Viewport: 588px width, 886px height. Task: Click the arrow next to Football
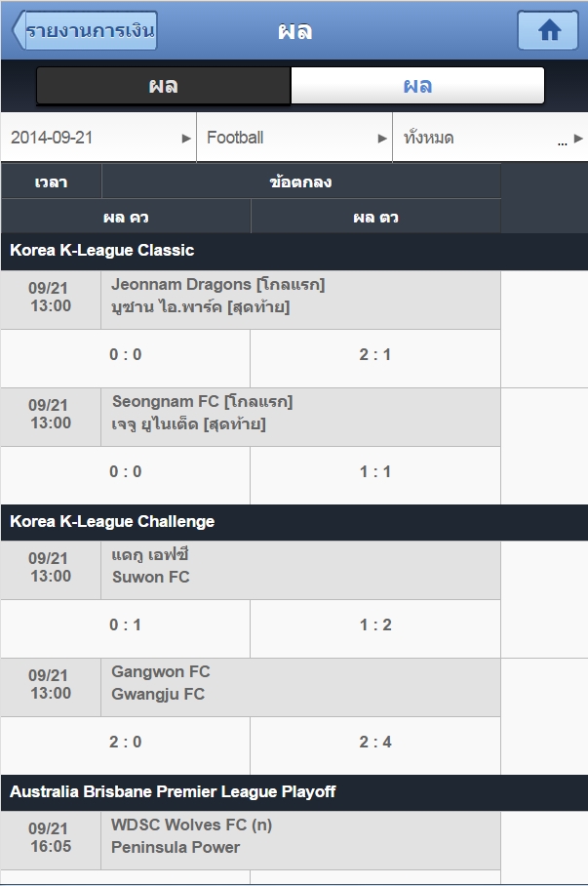point(382,139)
